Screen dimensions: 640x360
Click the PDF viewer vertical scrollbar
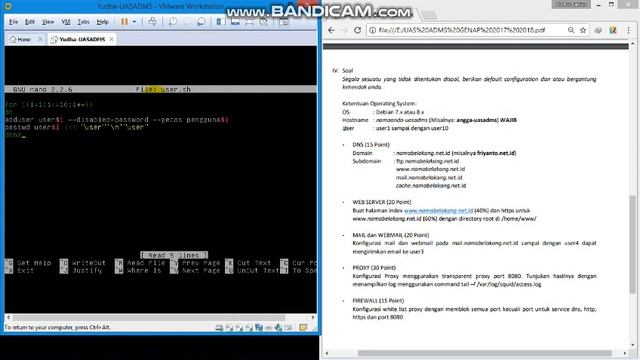click(x=633, y=244)
